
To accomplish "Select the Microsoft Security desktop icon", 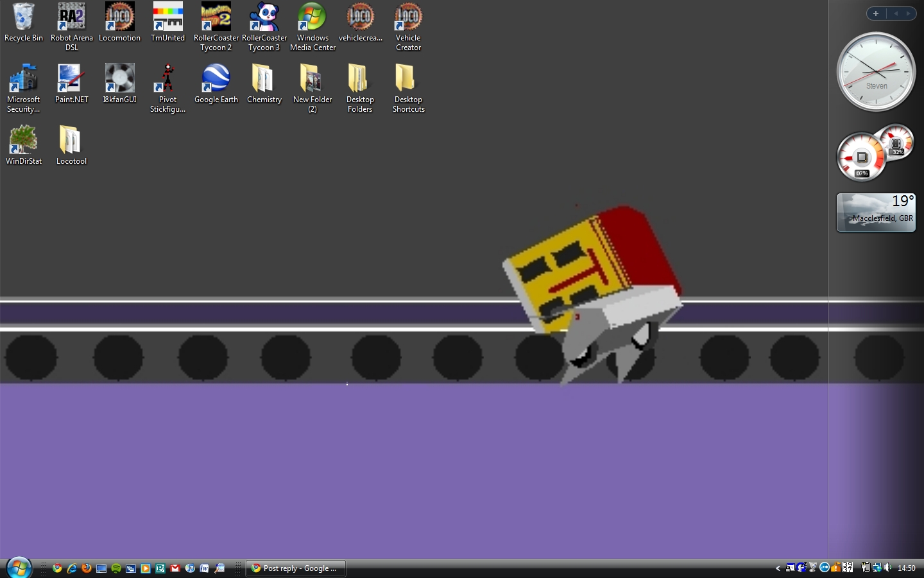I will click(x=24, y=88).
